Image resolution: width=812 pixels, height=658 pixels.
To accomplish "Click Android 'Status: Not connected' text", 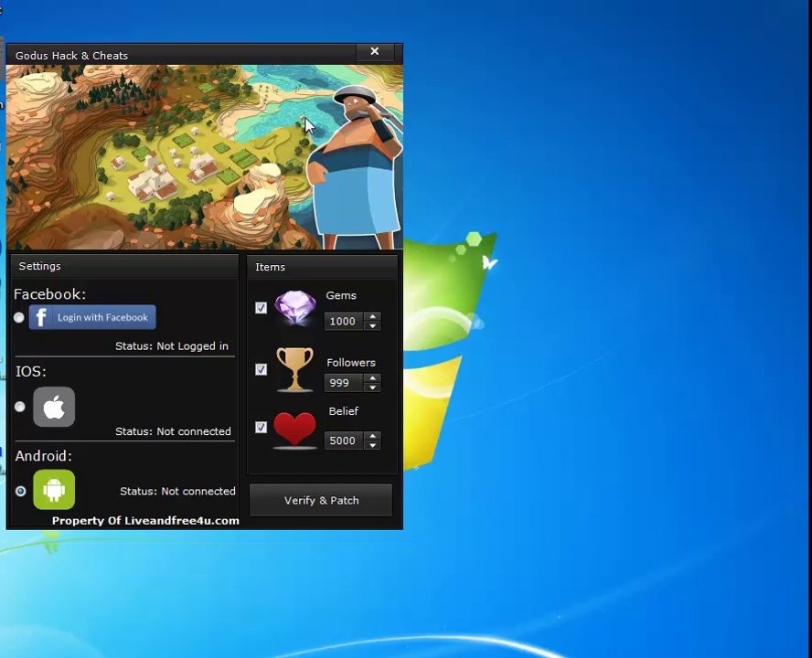I will pyautogui.click(x=177, y=491).
